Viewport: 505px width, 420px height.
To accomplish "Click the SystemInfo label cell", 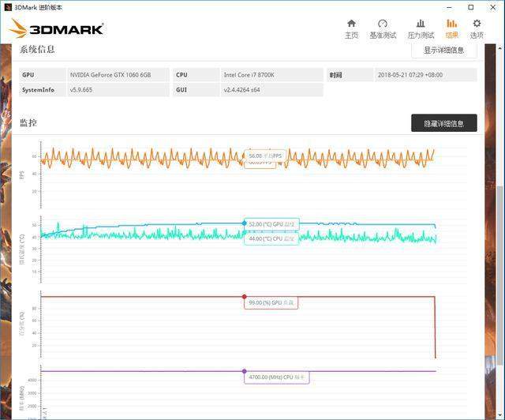I will pyautogui.click(x=43, y=90).
